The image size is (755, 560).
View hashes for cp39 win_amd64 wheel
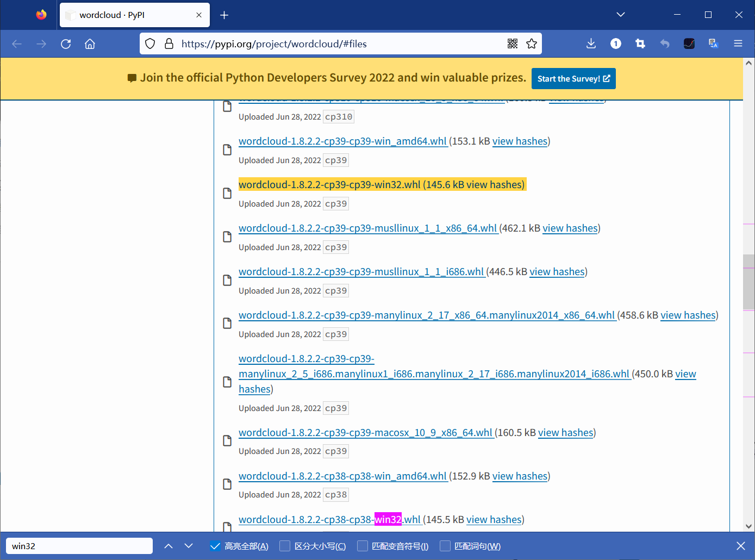[x=520, y=141]
